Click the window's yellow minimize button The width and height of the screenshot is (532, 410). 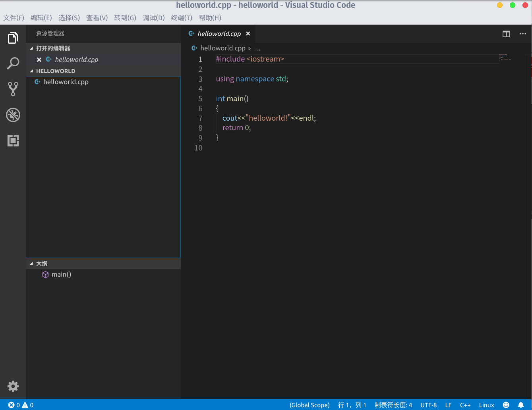pos(500,5)
